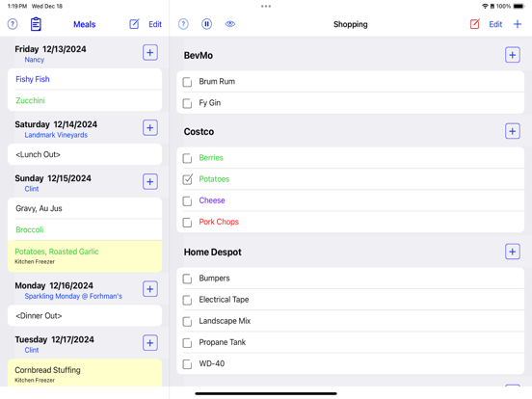Tap the Landscape Mix item name
This screenshot has height=399, width=532.
tap(225, 321)
